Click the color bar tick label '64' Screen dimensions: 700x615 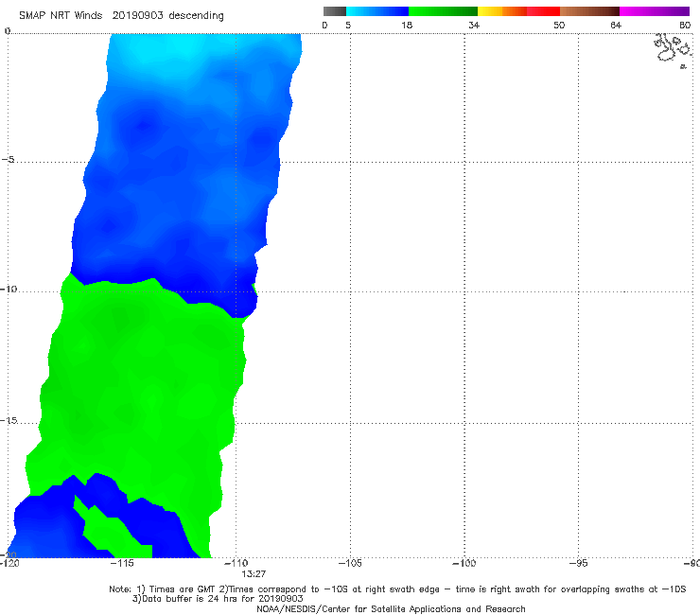point(616,25)
